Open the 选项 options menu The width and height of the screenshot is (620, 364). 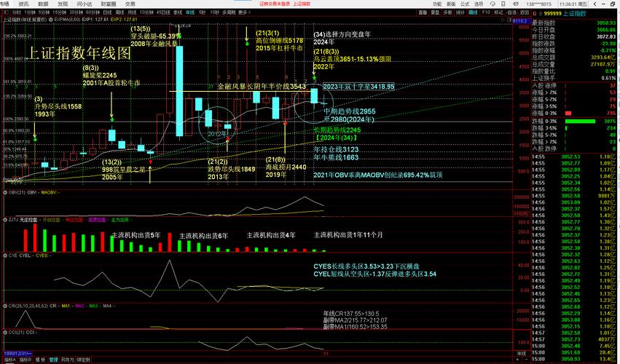(x=477, y=4)
